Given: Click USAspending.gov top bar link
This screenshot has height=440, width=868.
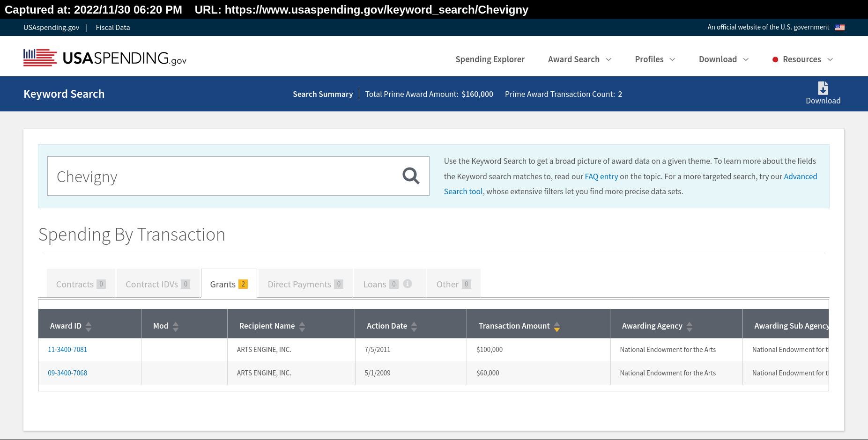Looking at the screenshot, I should [x=52, y=28].
